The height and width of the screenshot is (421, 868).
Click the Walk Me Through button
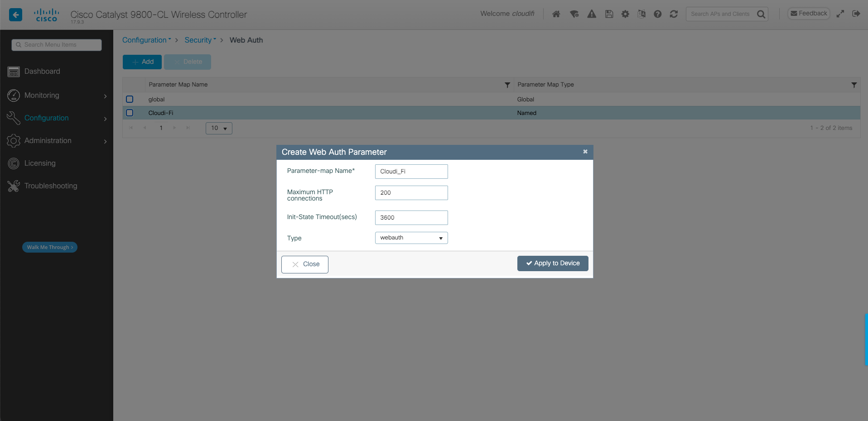coord(50,247)
